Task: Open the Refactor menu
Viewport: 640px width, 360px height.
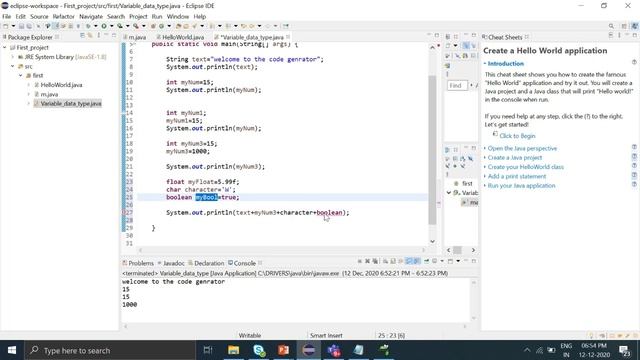Action: tap(63, 16)
